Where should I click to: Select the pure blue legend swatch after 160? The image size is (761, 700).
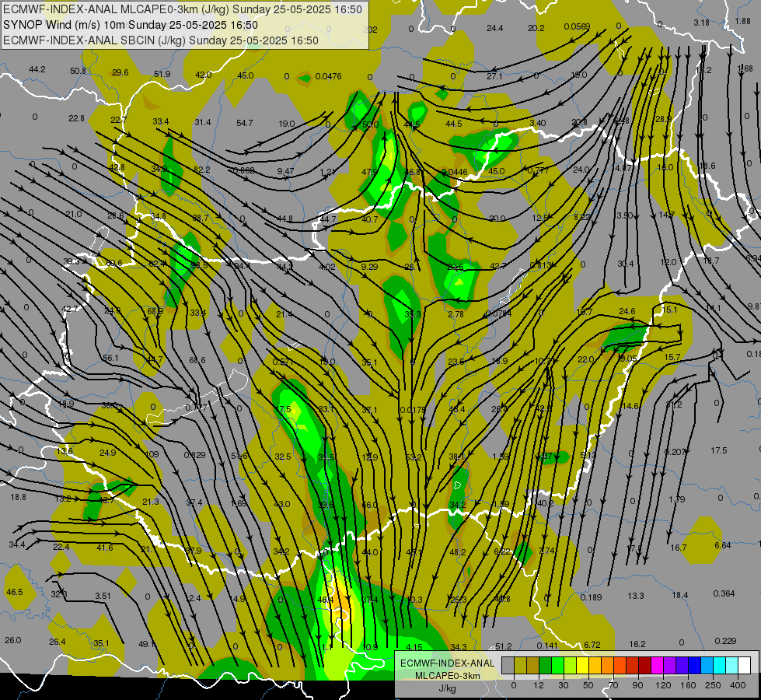pos(695,665)
